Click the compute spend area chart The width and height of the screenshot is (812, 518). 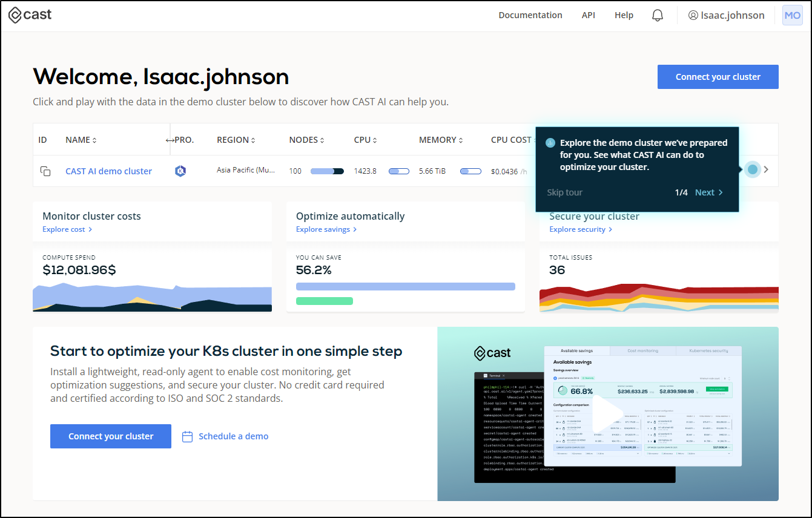pyautogui.click(x=152, y=297)
